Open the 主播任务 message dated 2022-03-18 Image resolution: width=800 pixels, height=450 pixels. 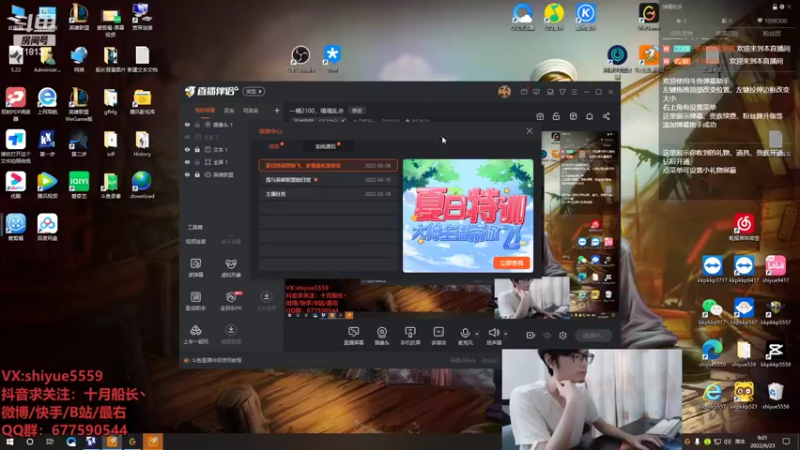click(x=328, y=194)
